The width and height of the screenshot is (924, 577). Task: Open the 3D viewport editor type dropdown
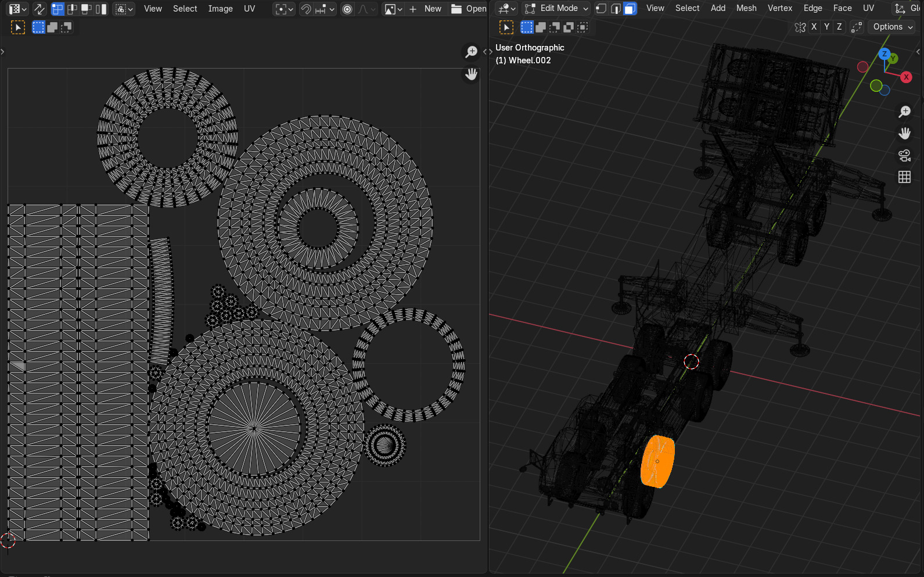point(506,8)
